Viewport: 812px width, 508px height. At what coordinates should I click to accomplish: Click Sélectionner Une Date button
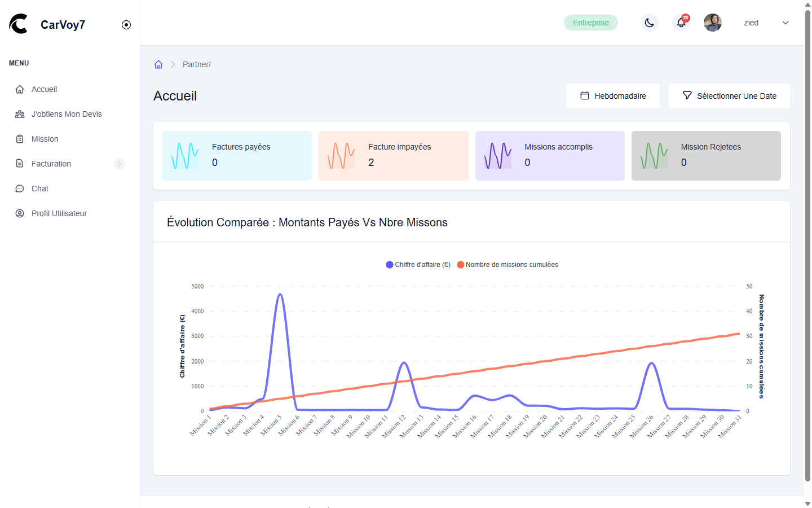point(729,96)
